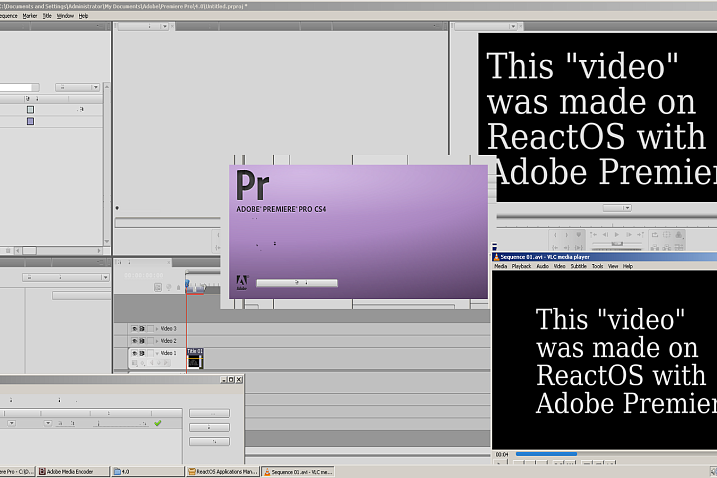Click the Project panel vertical scrollbar down arrow
717x478 pixels.
(x=107, y=242)
